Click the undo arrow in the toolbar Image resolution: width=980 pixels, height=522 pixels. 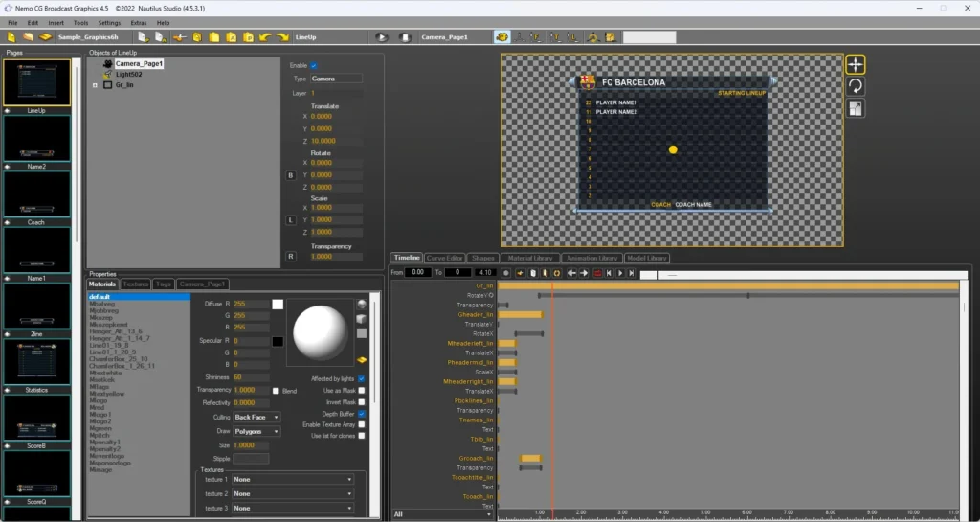pos(265,37)
